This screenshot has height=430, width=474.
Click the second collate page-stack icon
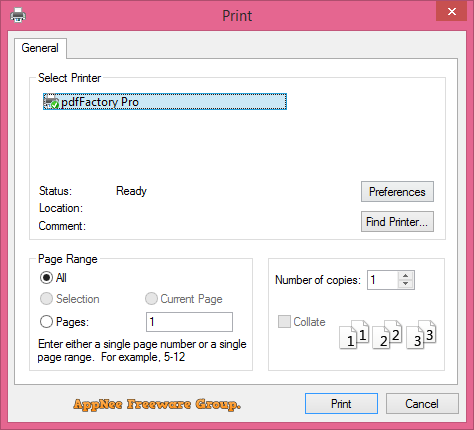pos(387,335)
